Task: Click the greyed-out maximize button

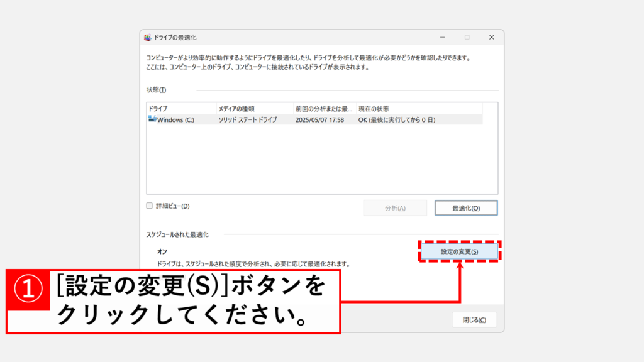Action: click(467, 38)
